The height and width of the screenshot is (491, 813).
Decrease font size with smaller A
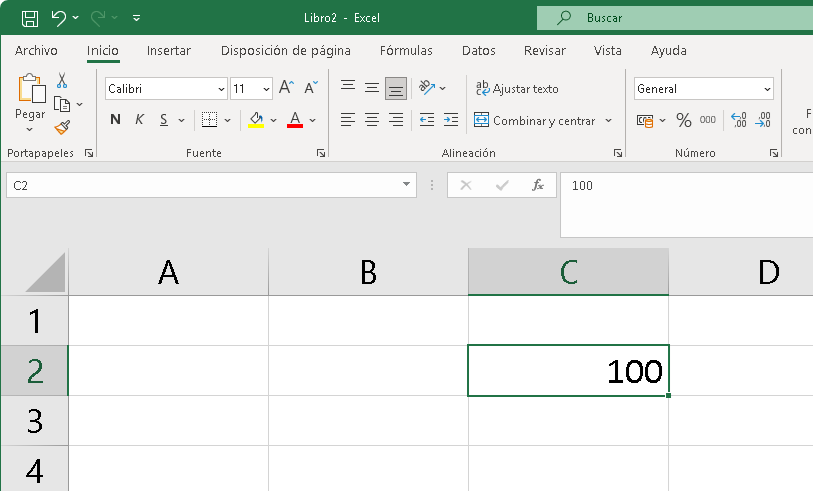[x=311, y=87]
